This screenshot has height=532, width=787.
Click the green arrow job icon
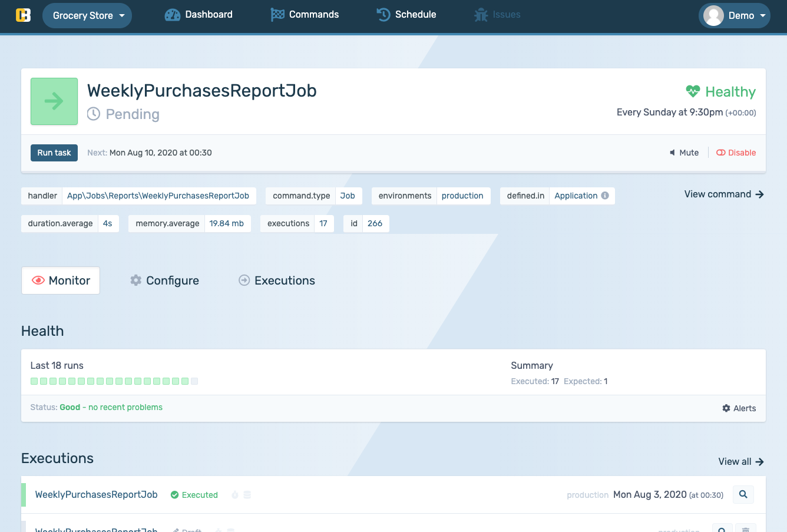(54, 101)
